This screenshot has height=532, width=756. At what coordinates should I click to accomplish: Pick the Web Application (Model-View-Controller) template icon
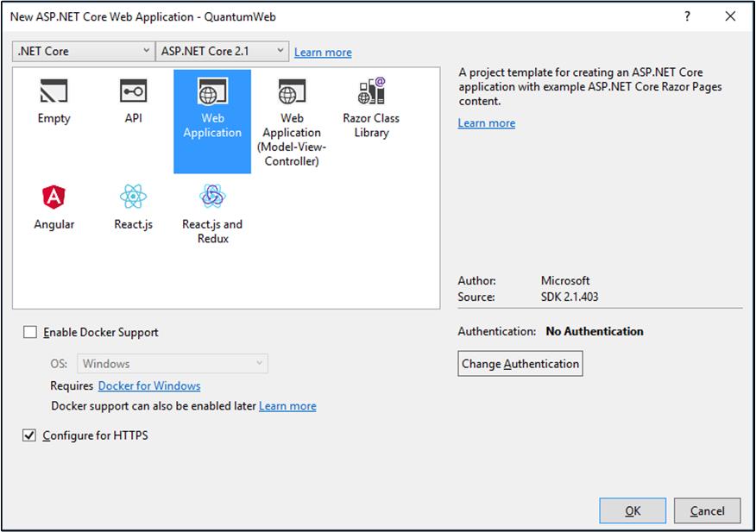(292, 91)
